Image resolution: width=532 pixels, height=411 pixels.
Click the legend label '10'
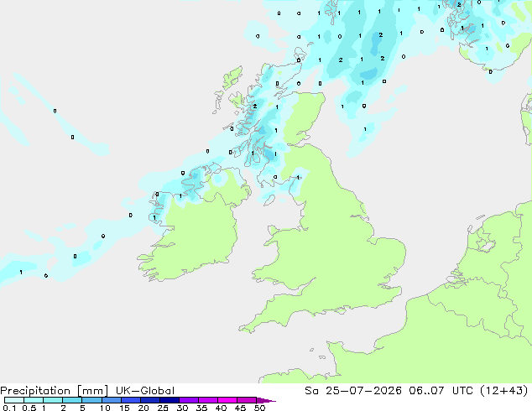105,408
